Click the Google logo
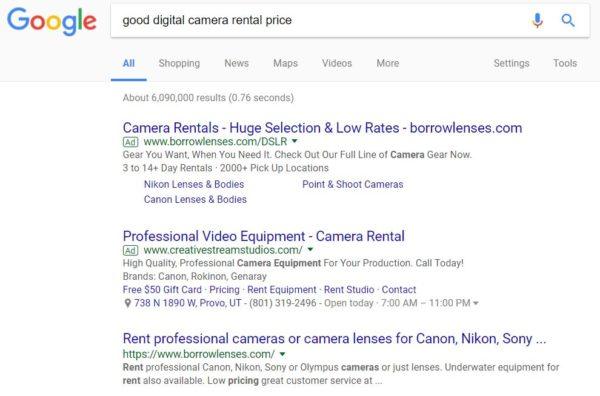The image size is (600, 396). (52, 21)
